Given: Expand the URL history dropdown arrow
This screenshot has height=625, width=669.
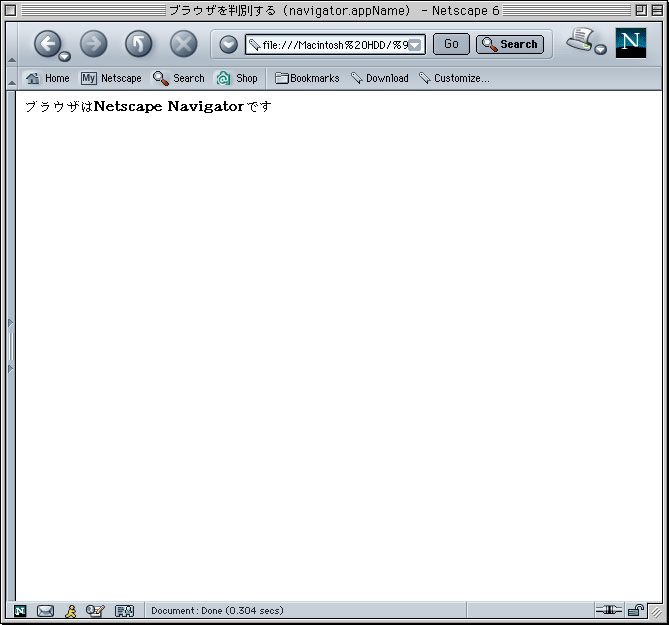Looking at the screenshot, I should pyautogui.click(x=415, y=45).
